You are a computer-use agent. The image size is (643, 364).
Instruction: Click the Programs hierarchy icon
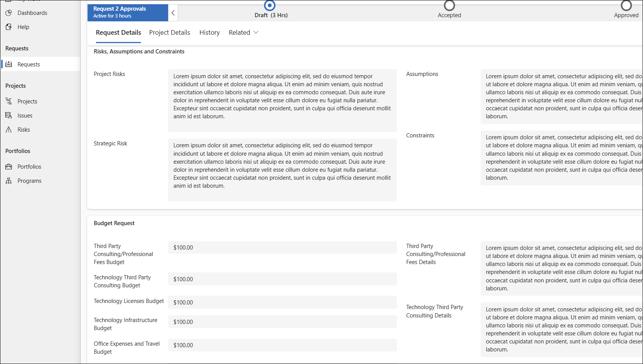(9, 181)
